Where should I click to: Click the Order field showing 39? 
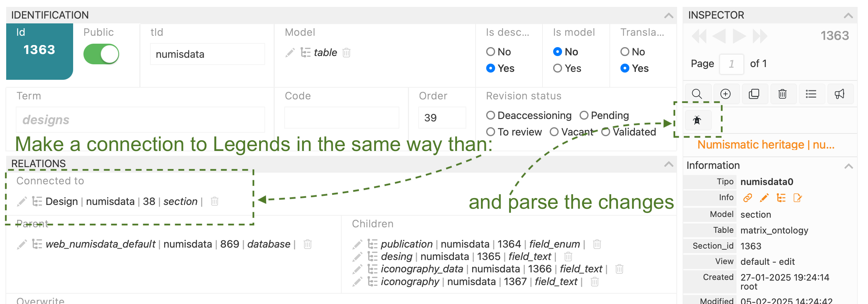coord(442,118)
